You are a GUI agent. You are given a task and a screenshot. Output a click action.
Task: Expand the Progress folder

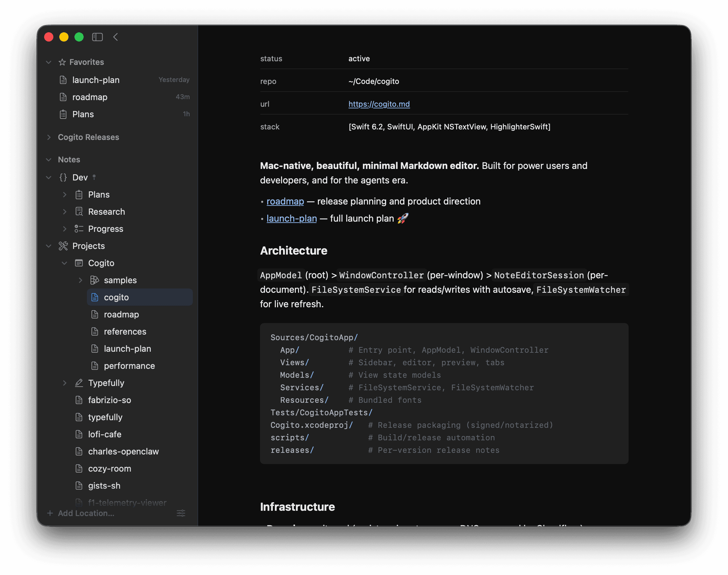coord(65,229)
